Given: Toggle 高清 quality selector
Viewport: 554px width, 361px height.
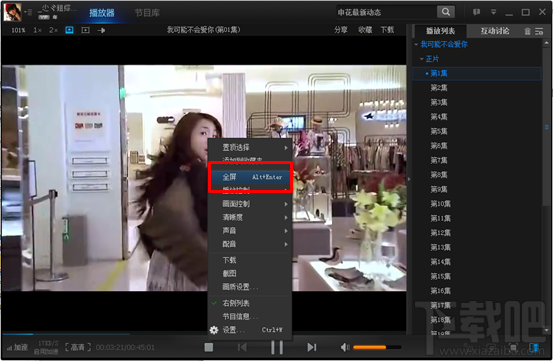Looking at the screenshot, I should pyautogui.click(x=78, y=348).
